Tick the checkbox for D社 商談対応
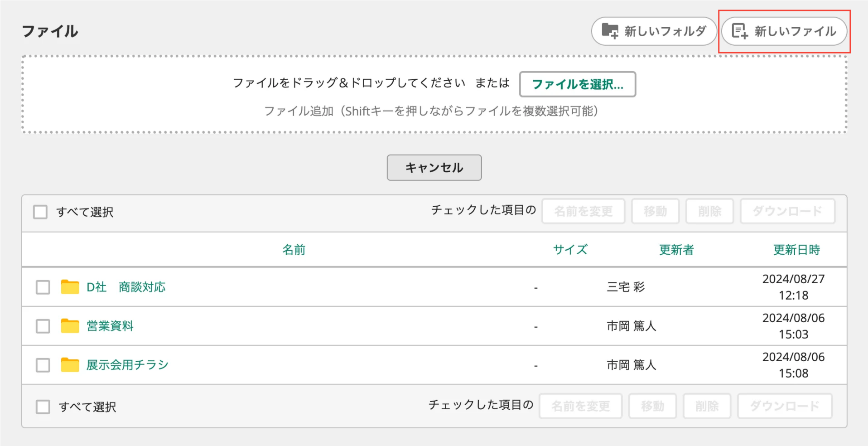Screen dimensions: 868x446 (43, 287)
